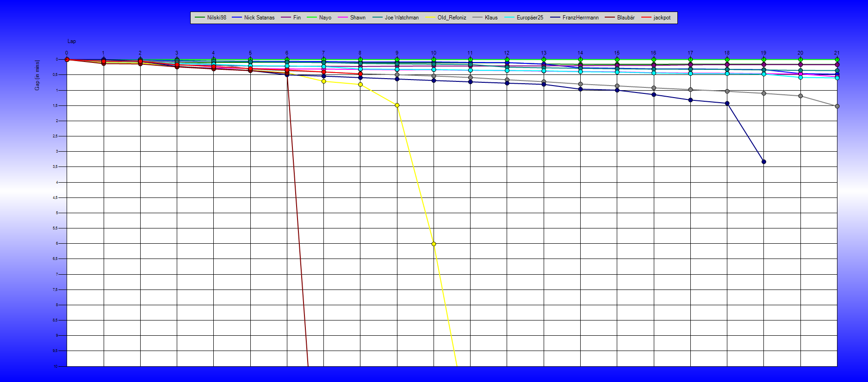Click the Blaubär legend entry
Image resolution: width=868 pixels, height=382 pixels.
coord(626,18)
